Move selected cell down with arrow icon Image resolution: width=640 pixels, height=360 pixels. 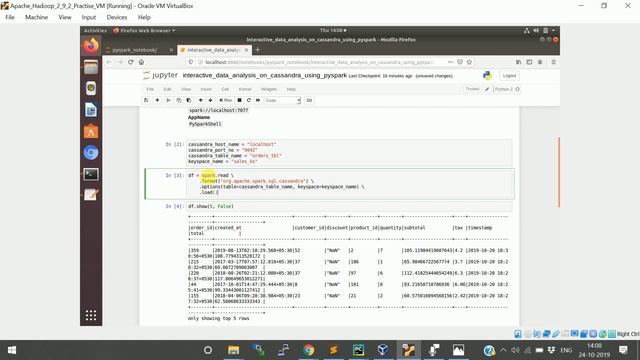click(210, 100)
